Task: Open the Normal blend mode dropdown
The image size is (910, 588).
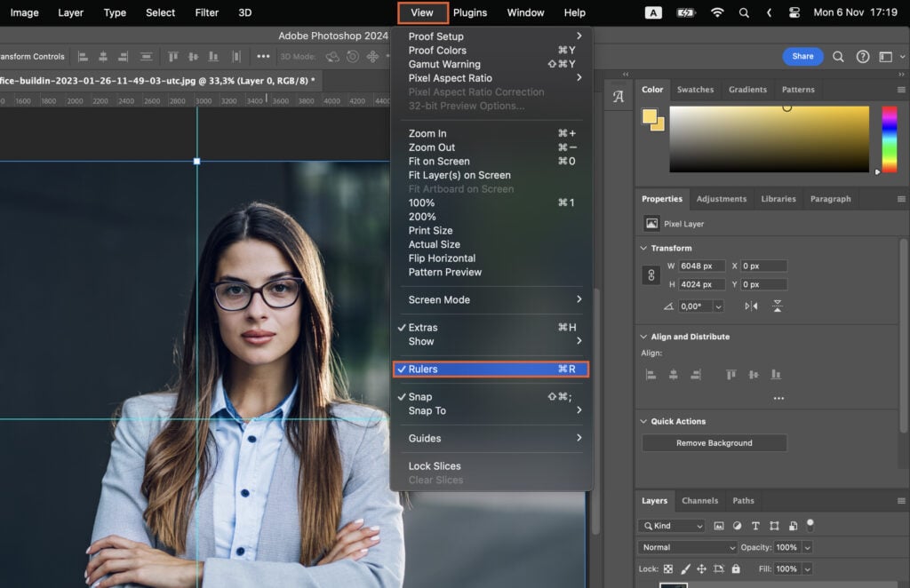Action: (x=684, y=548)
